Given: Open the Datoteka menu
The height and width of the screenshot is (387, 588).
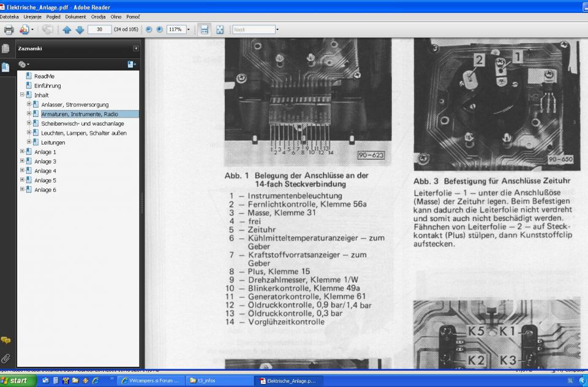Looking at the screenshot, I should pos(9,17).
